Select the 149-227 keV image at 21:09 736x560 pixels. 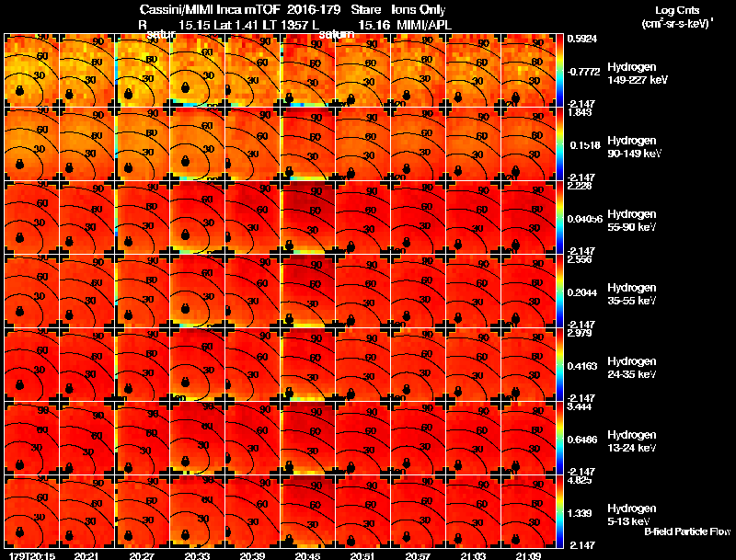pyautogui.click(x=528, y=71)
